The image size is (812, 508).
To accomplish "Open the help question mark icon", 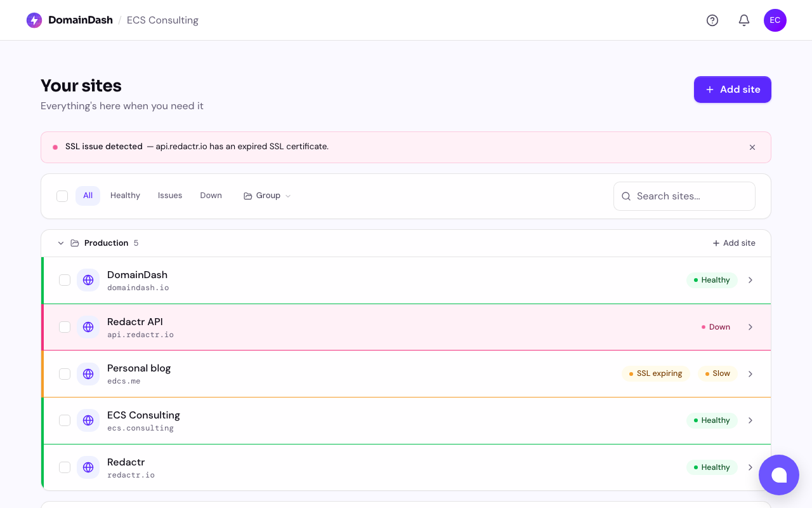I will coord(712,20).
